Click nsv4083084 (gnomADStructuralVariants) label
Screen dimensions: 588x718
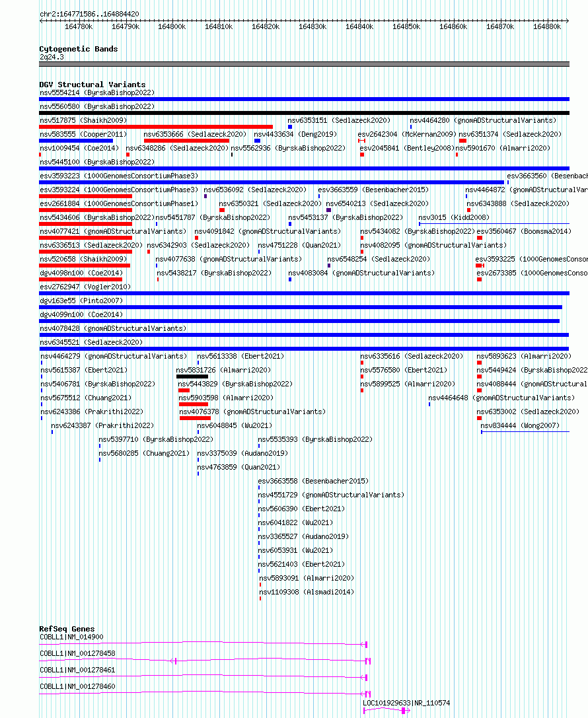point(361,273)
